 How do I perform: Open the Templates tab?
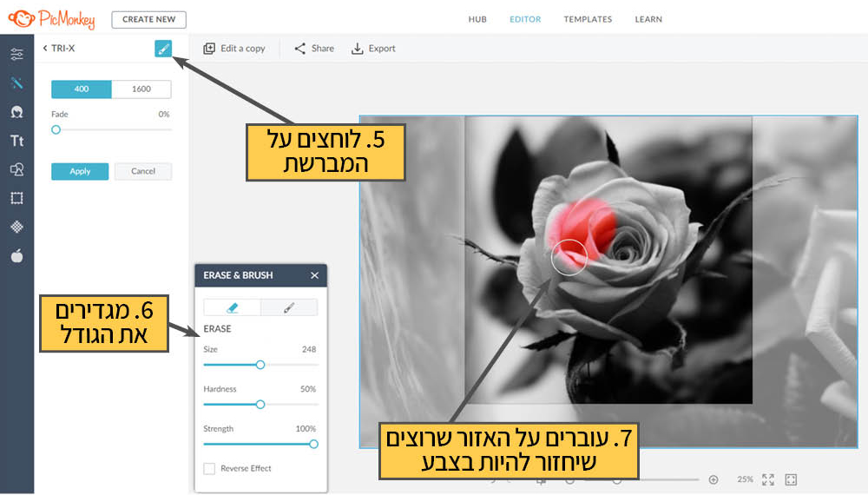click(x=588, y=19)
